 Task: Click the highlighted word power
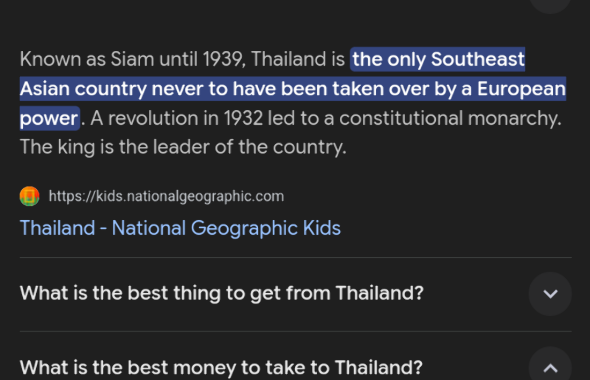[x=49, y=119]
